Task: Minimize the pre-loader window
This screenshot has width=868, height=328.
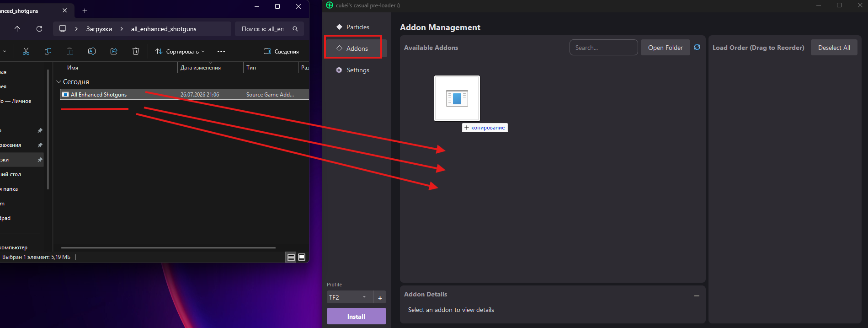Action: click(x=819, y=5)
